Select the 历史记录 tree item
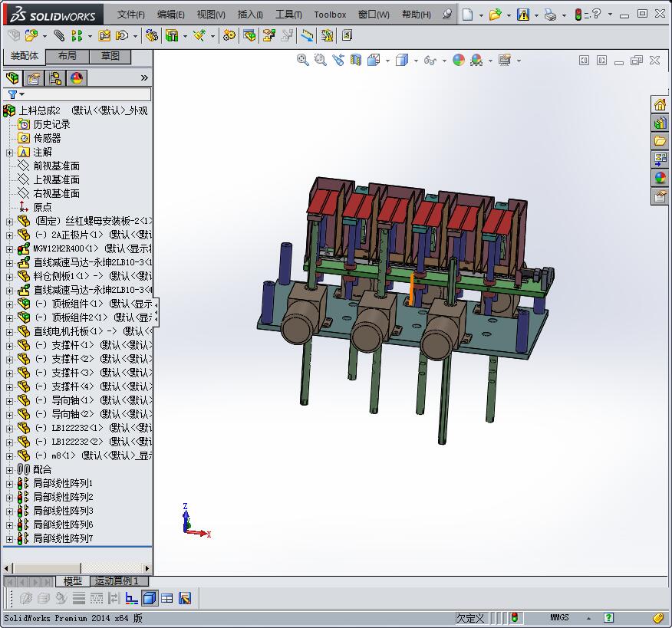Screen dimensions: 672x628 tap(52, 125)
